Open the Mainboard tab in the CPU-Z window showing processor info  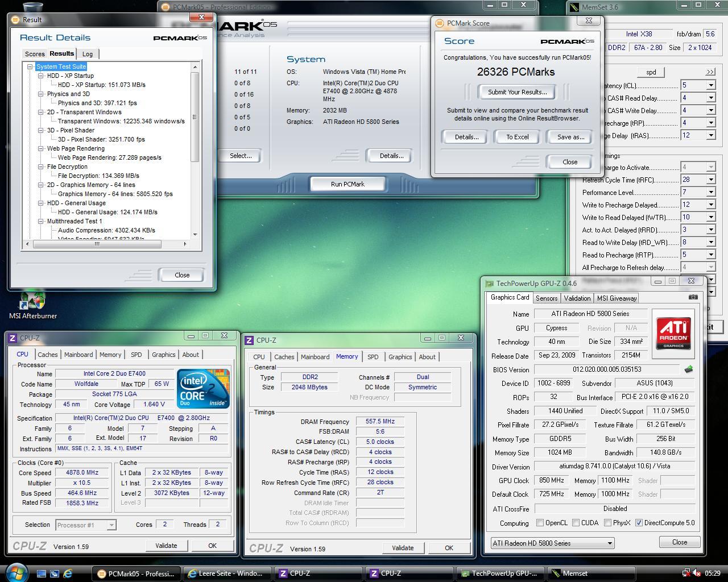pyautogui.click(x=78, y=354)
